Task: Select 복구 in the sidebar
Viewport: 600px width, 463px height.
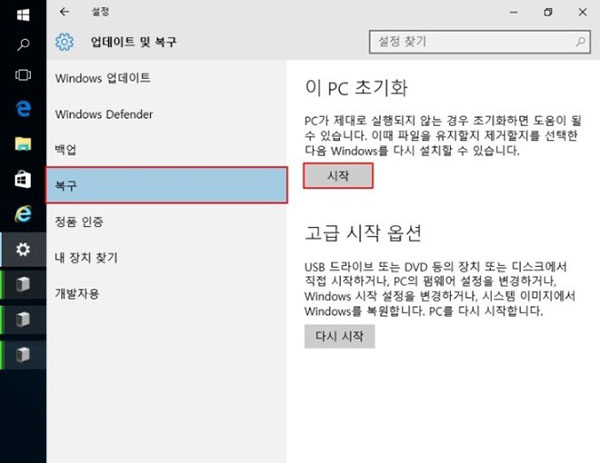Action: click(x=166, y=185)
